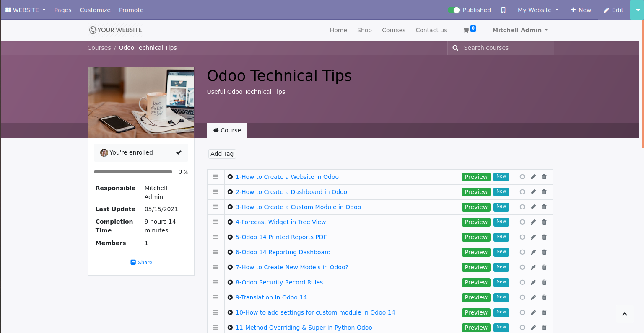Open the Promote menu
This screenshot has height=333, width=644.
click(131, 10)
